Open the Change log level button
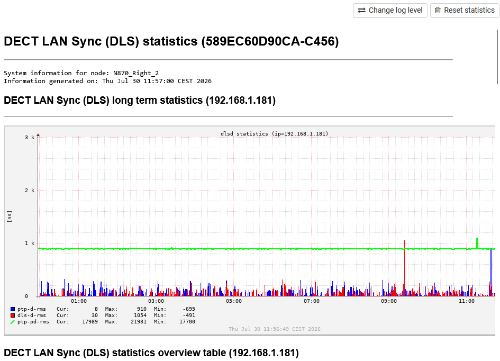Viewport: 500px width, 361px height. tap(390, 10)
